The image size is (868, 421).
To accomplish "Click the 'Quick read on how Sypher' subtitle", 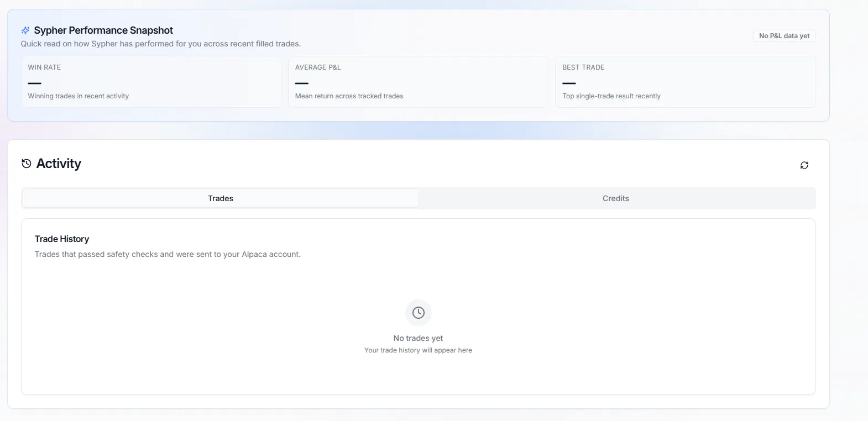I will pyautogui.click(x=161, y=44).
